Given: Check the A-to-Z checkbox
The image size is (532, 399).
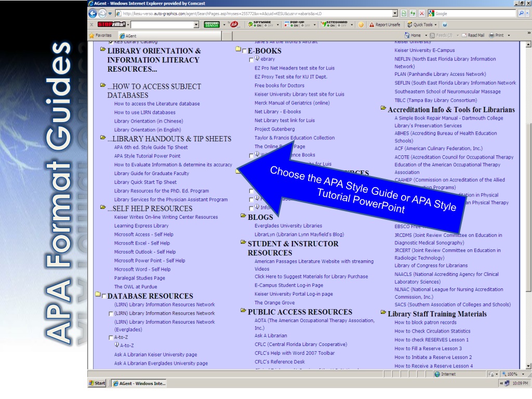Looking at the screenshot, I should point(111,338).
